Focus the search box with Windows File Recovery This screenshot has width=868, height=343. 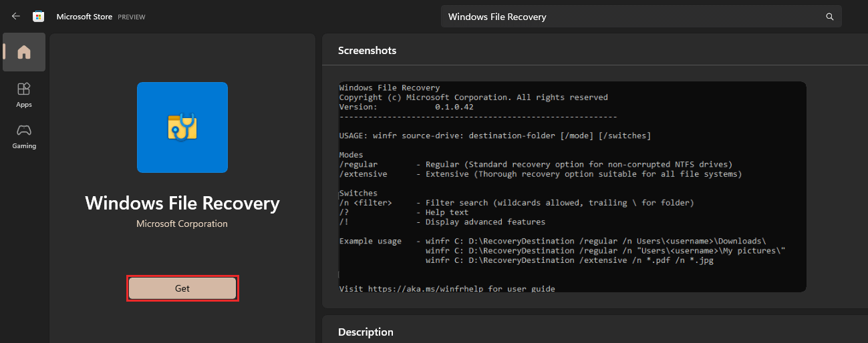(x=641, y=17)
